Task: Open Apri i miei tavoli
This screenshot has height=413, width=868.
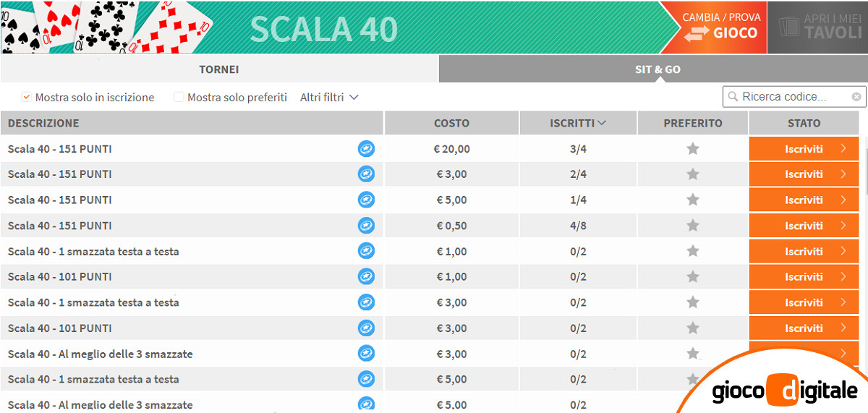Action: (x=817, y=27)
